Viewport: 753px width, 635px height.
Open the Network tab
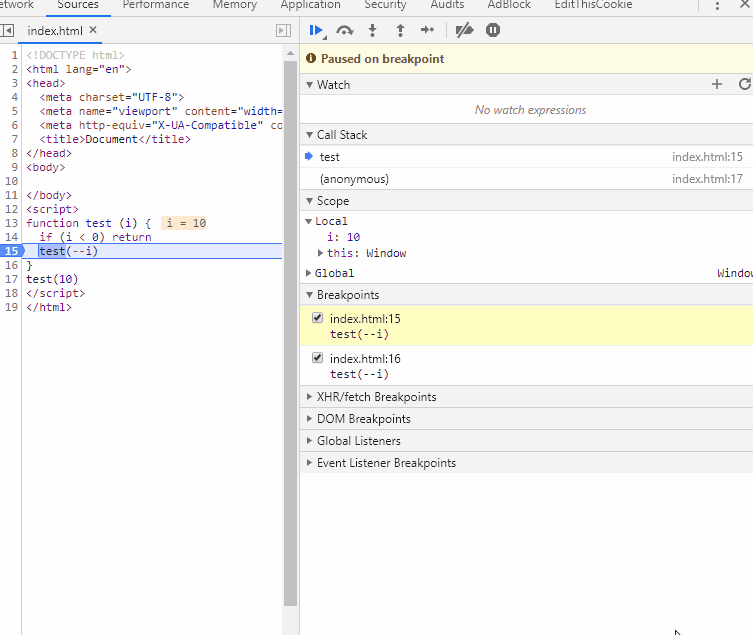point(17,5)
